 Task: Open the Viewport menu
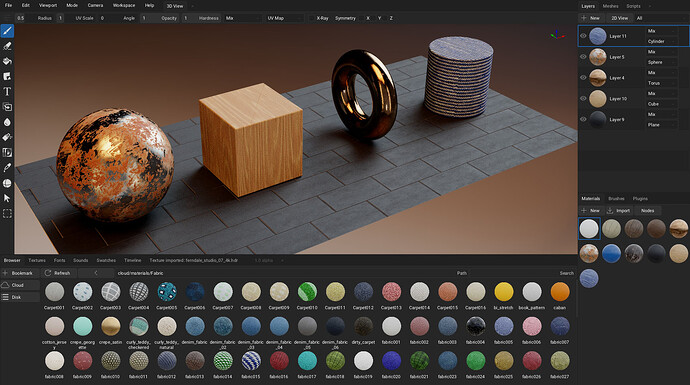pyautogui.click(x=48, y=5)
